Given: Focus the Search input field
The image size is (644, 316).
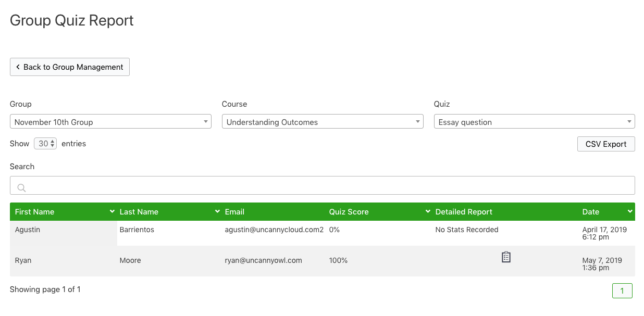Looking at the screenshot, I should (x=322, y=186).
